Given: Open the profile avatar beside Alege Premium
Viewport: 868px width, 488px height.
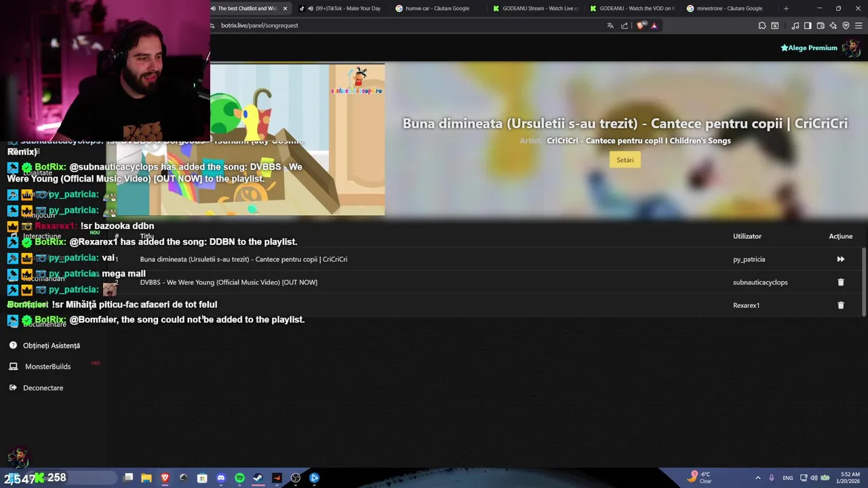Looking at the screenshot, I should point(850,48).
